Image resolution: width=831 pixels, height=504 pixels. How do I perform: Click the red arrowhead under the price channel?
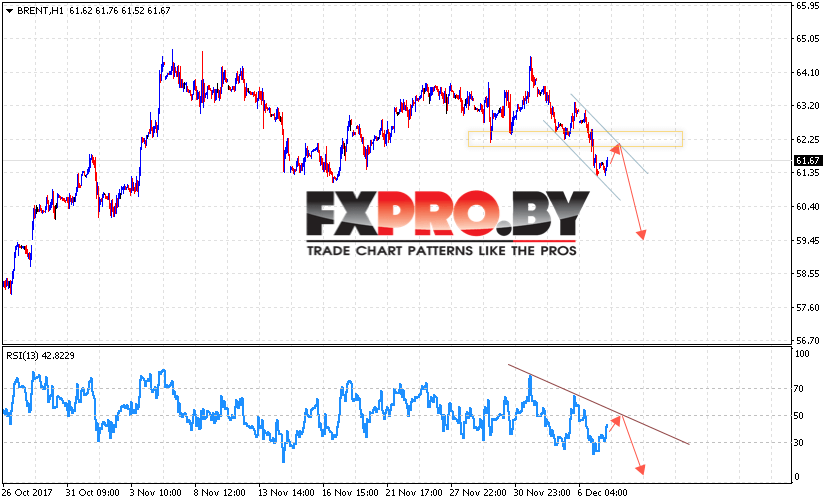642,235
